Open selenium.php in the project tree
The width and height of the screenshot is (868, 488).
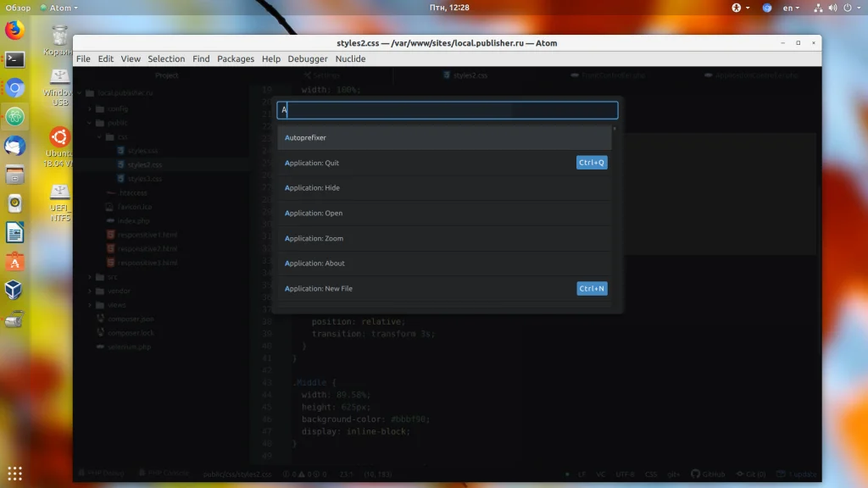coord(129,347)
